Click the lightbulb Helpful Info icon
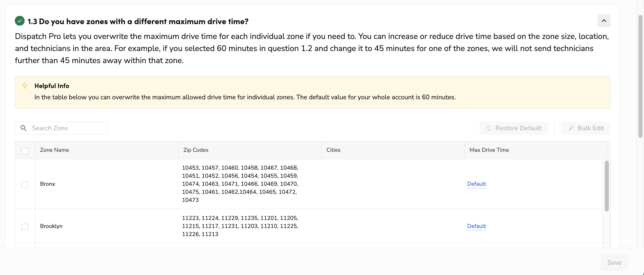 [25, 86]
